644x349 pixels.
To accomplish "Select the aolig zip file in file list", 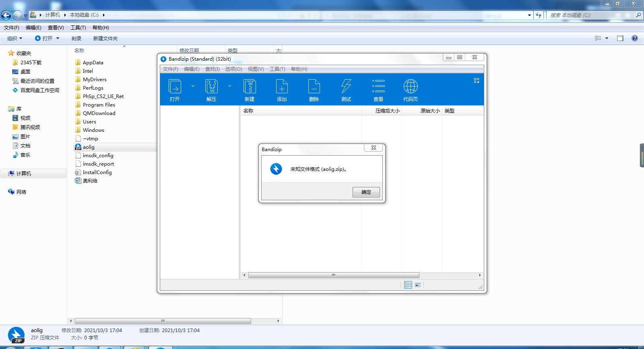I will pyautogui.click(x=89, y=147).
